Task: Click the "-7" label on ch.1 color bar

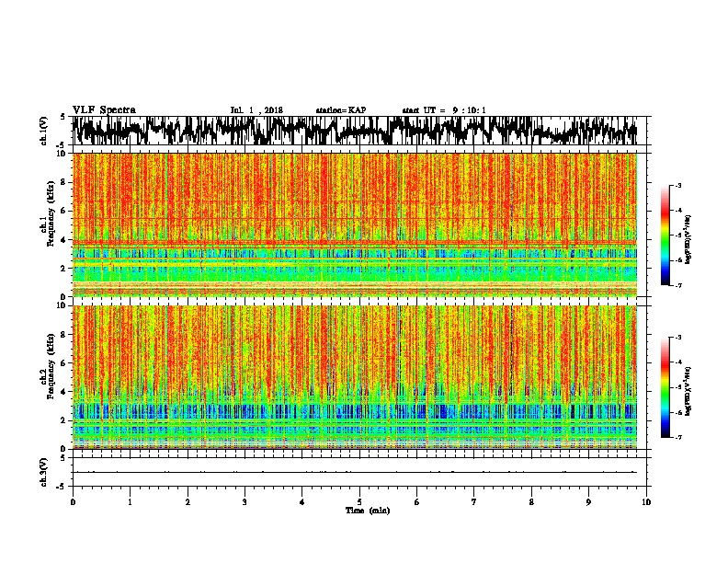Action: [x=677, y=285]
